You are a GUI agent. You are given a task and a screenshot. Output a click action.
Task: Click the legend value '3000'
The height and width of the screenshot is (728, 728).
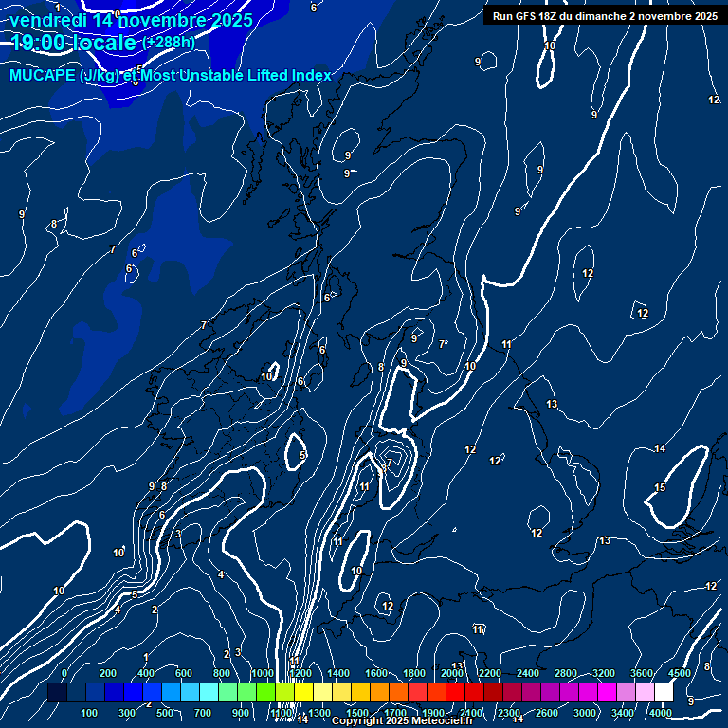585,713
